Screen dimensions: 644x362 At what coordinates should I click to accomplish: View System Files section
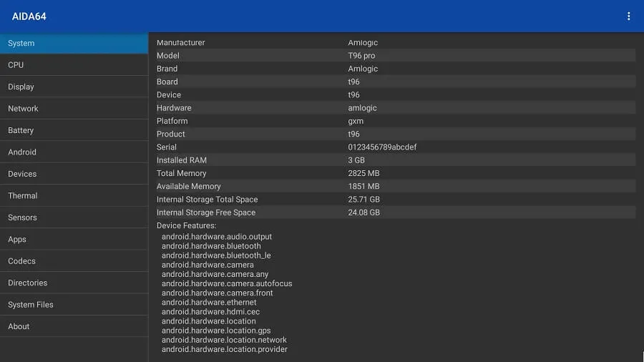click(x=74, y=305)
